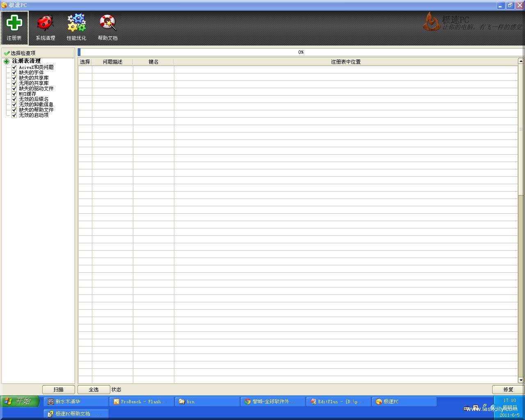Viewport: 525px width, 420px height.
Task: Uncheck the 缺失的字体 checkbox
Action: [x=14, y=72]
